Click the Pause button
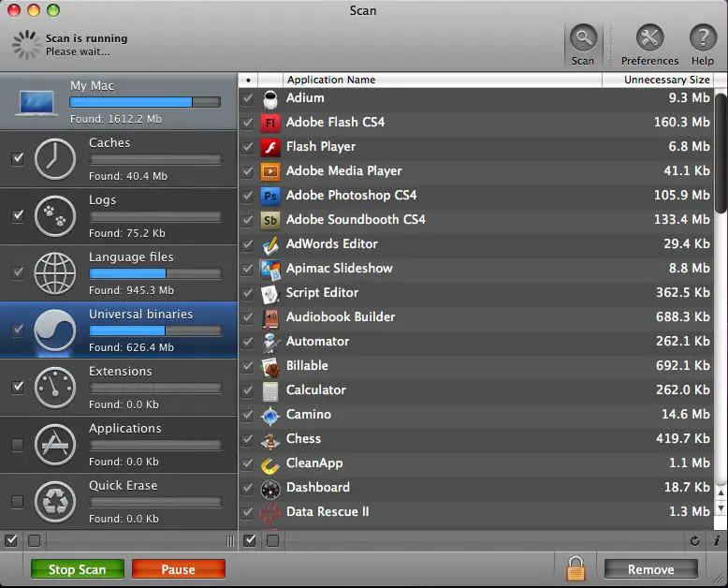728x588 pixels. [179, 569]
